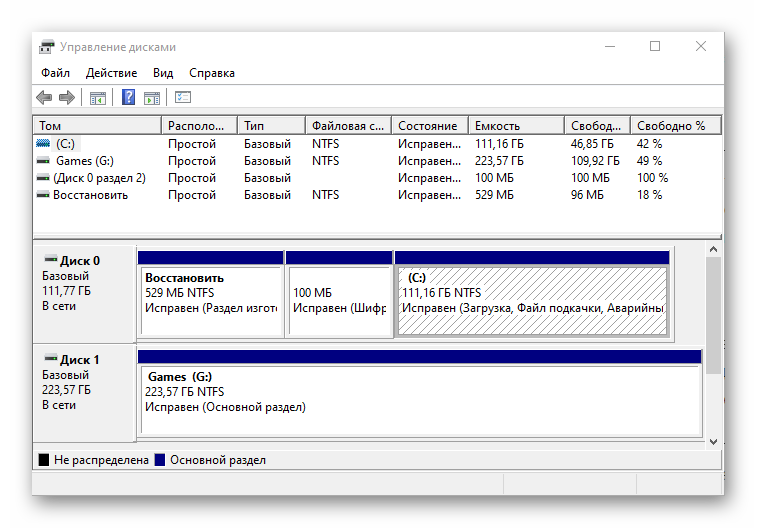Image resolution: width=757 pixels, height=528 pixels.
Task: Select the (C:) volume row name
Action: 65,144
